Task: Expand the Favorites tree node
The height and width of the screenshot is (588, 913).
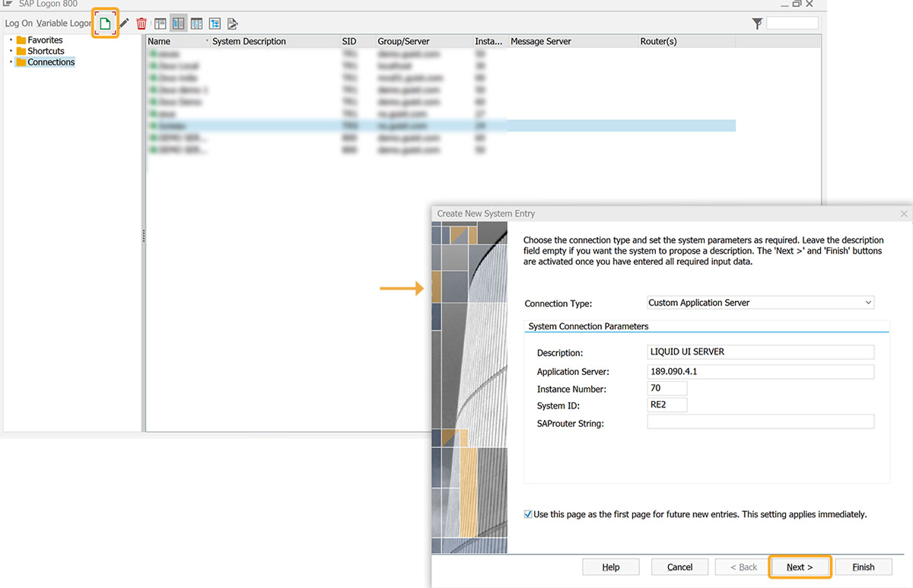Action: pyautogui.click(x=11, y=40)
